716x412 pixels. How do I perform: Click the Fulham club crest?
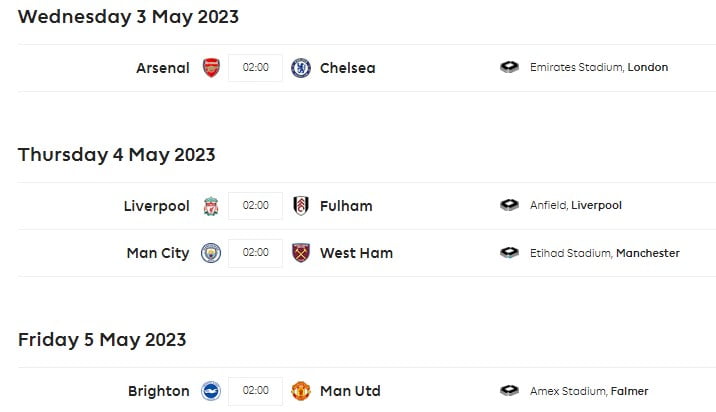click(x=300, y=206)
